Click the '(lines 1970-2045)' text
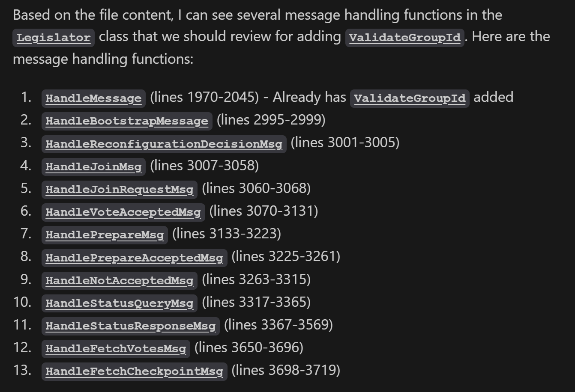 tap(204, 97)
